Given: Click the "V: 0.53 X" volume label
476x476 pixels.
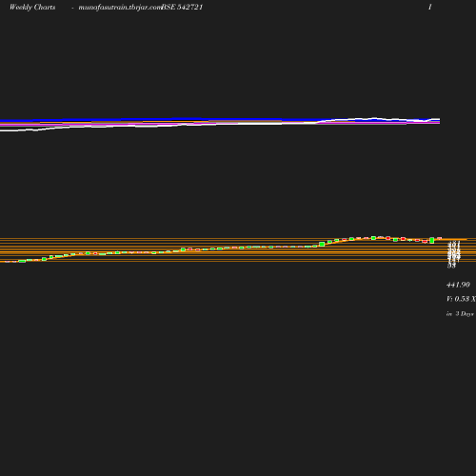Looking at the screenshot, I should pyautogui.click(x=461, y=299).
